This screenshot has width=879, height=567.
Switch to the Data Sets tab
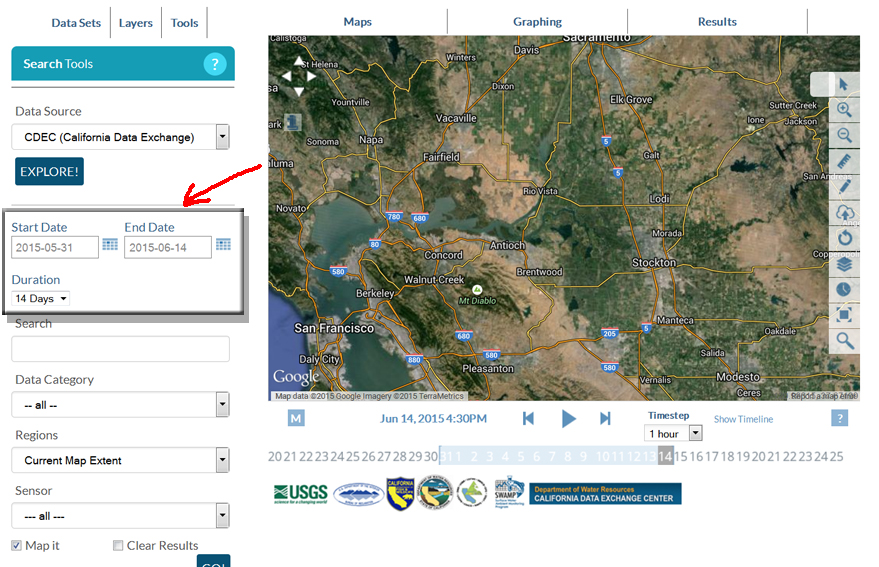coord(76,23)
